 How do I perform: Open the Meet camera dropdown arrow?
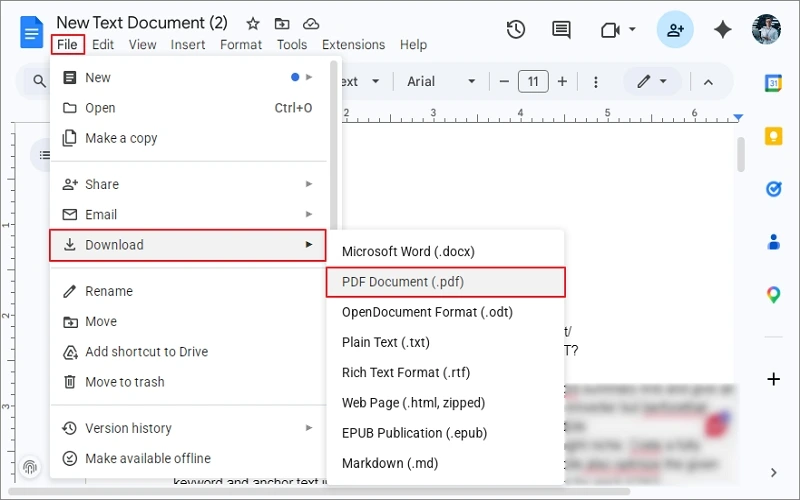[632, 29]
